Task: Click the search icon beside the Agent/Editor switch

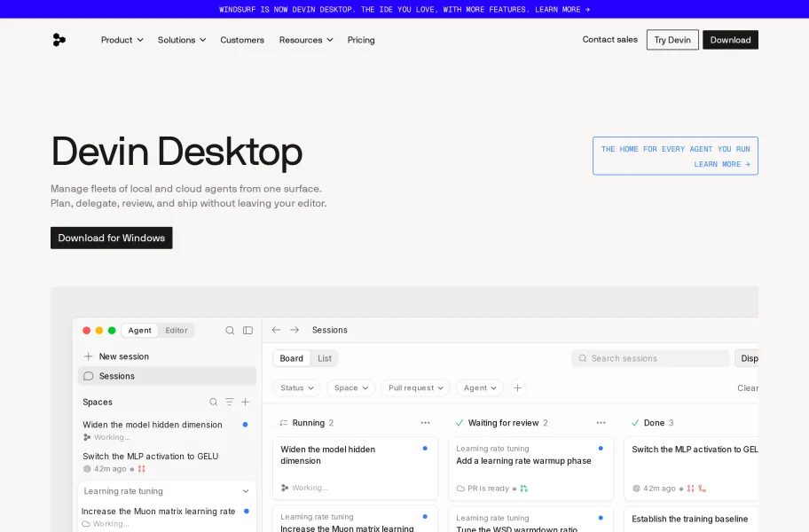Action: click(x=230, y=331)
